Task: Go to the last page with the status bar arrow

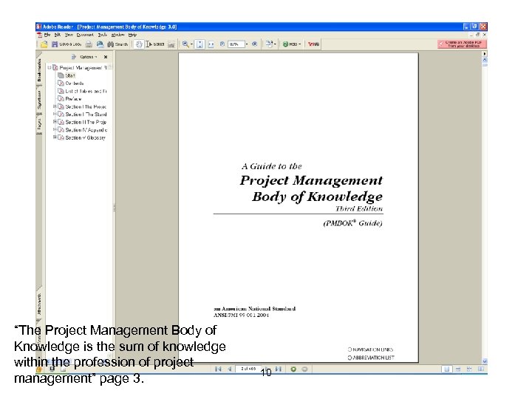Action: [279, 369]
